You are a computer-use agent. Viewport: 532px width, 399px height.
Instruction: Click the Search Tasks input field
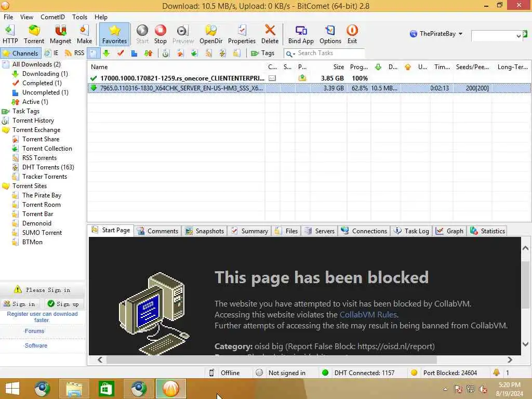pos(330,54)
